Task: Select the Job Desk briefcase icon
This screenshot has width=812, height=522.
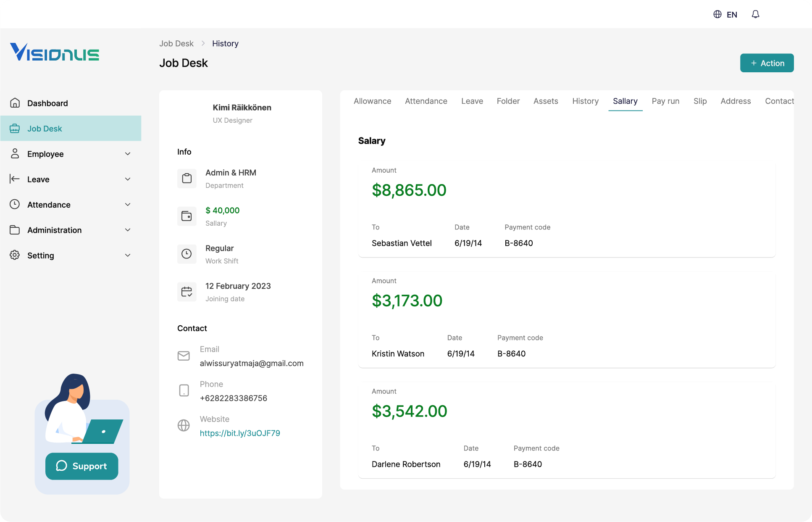Action: pos(15,128)
